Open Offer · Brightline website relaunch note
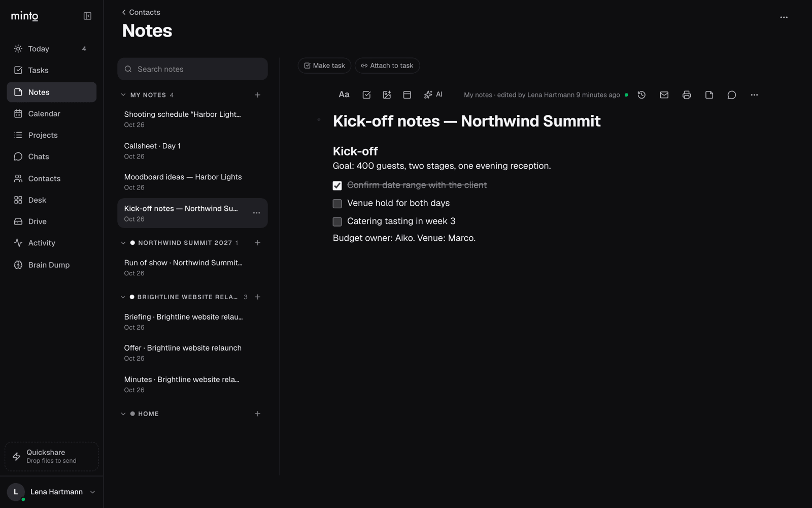 coord(192,353)
